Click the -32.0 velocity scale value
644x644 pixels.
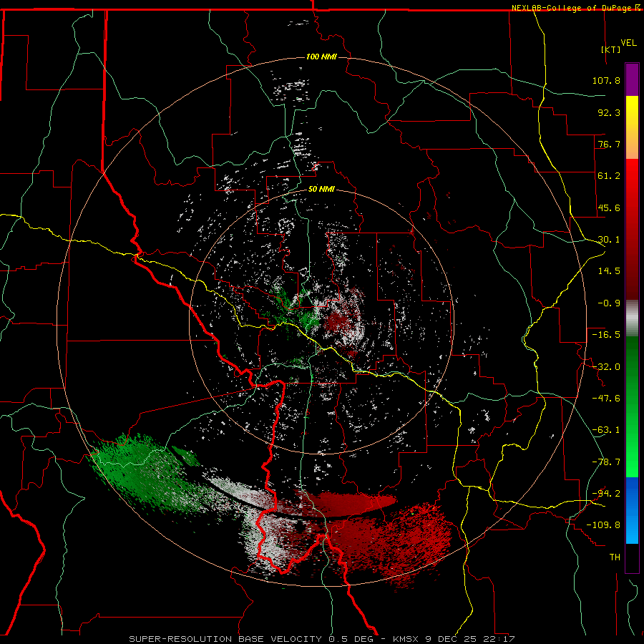(606, 367)
